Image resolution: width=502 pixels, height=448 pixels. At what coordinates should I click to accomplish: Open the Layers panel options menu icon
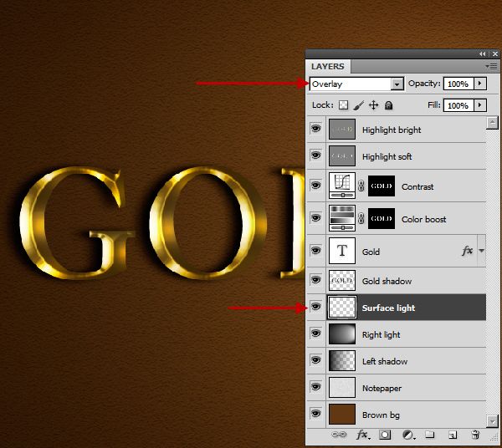point(492,66)
